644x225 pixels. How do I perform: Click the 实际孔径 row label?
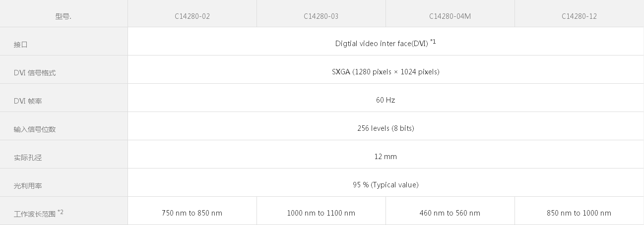28,158
